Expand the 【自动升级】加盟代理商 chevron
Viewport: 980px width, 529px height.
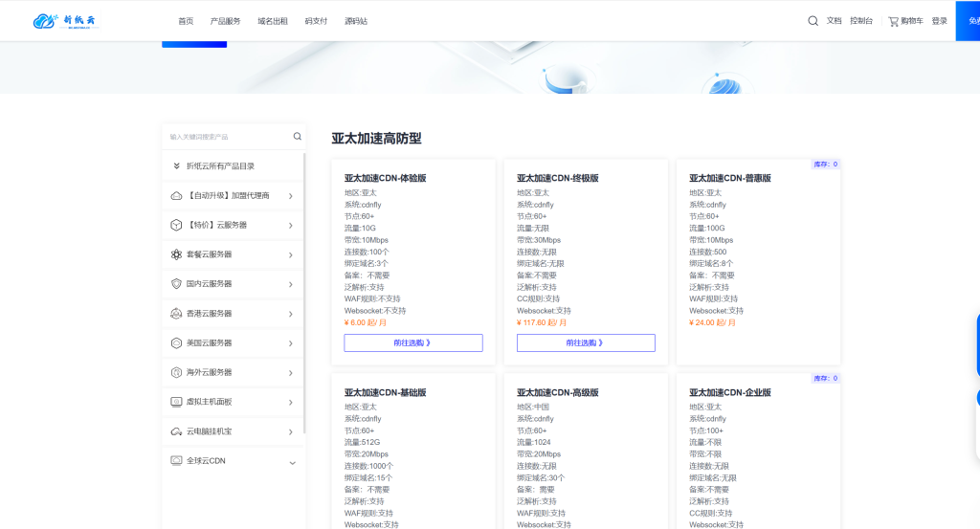(x=291, y=196)
